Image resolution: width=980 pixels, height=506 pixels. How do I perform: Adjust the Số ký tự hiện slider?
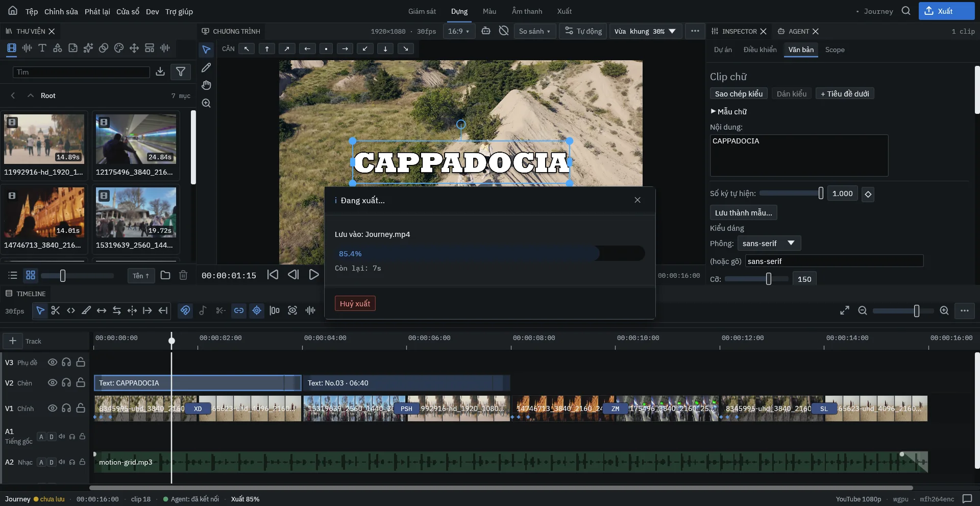pos(791,194)
